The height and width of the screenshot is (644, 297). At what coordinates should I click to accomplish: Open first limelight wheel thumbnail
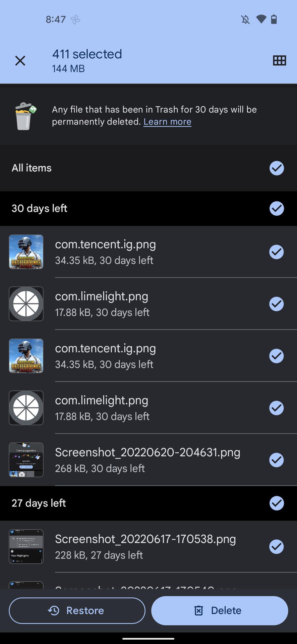pos(26,304)
